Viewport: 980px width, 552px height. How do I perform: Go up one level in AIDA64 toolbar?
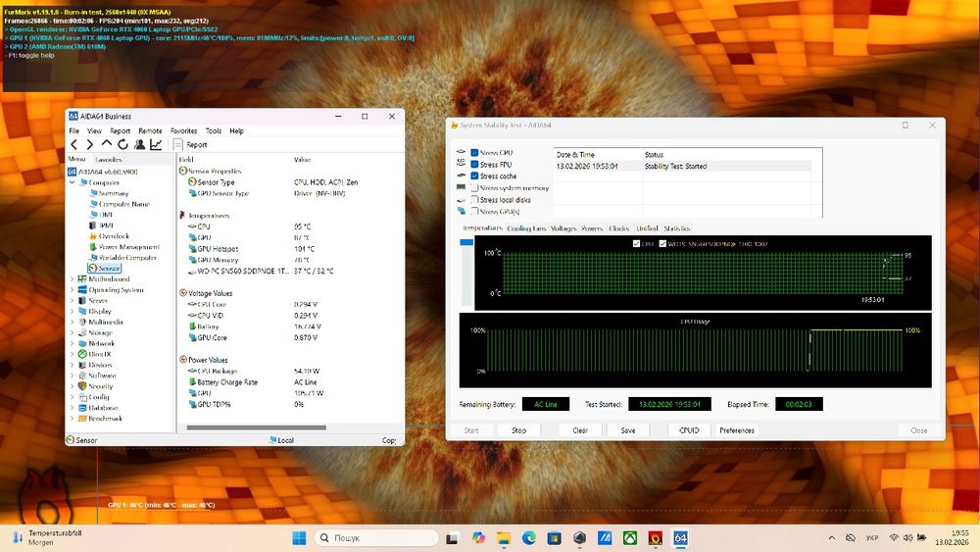106,144
